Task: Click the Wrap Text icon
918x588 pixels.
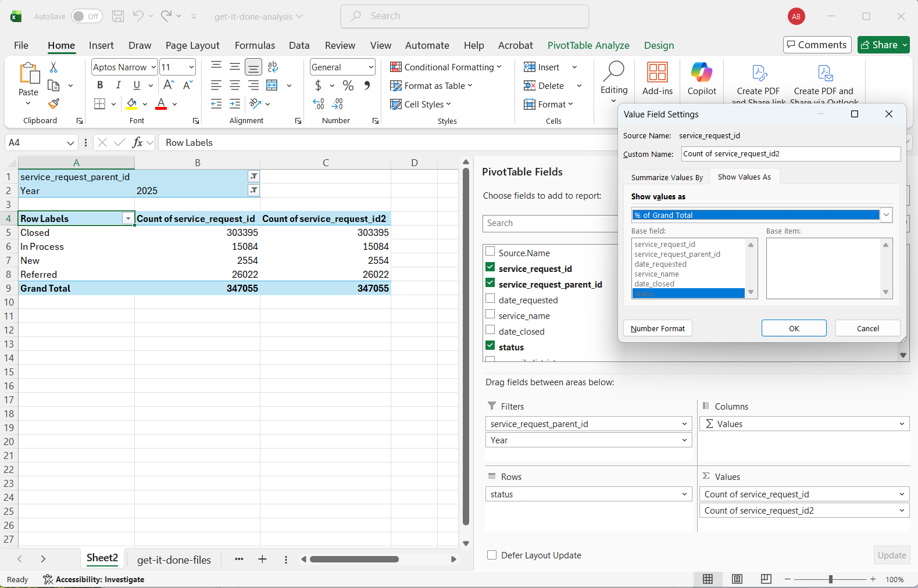Action: [273, 67]
